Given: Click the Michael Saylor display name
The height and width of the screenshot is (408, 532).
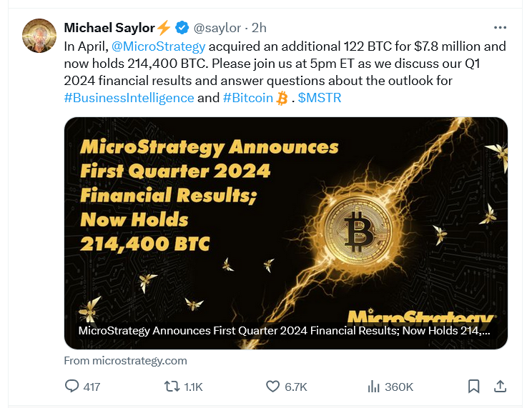Looking at the screenshot, I should coord(109,28).
